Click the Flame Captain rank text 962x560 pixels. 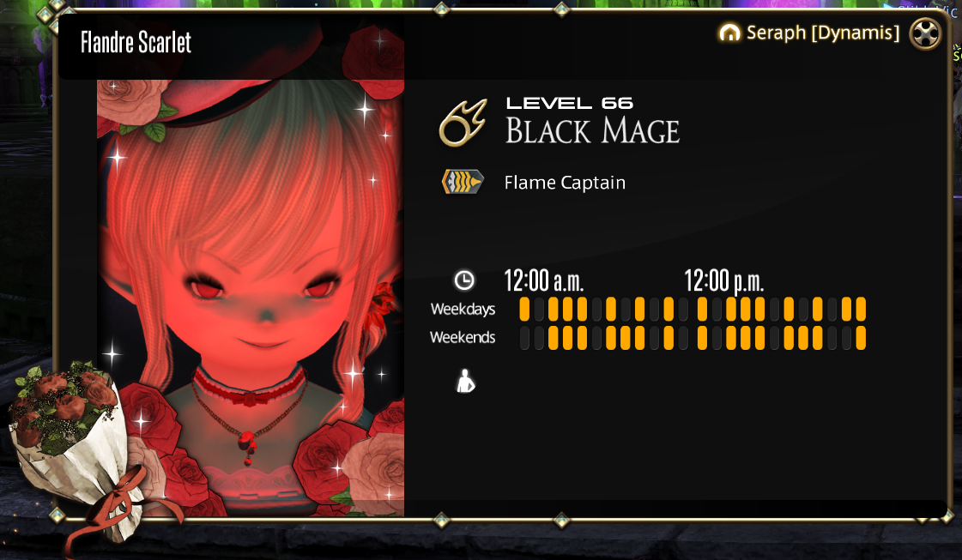pos(565,183)
